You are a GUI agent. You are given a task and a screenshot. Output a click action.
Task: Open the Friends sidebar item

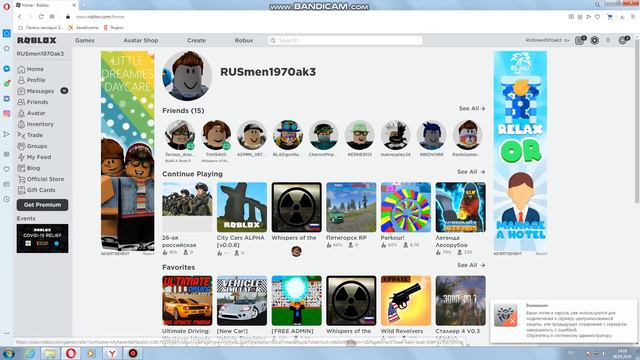point(33,102)
